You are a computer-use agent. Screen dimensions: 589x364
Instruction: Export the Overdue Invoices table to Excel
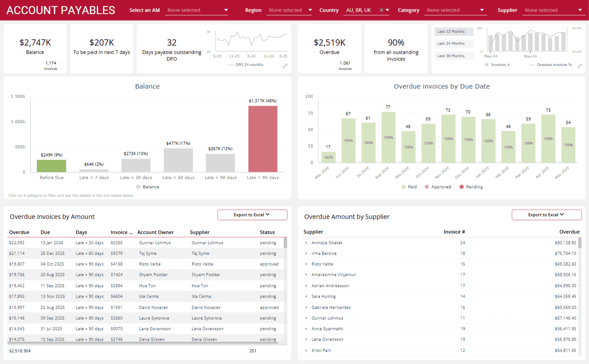point(252,215)
